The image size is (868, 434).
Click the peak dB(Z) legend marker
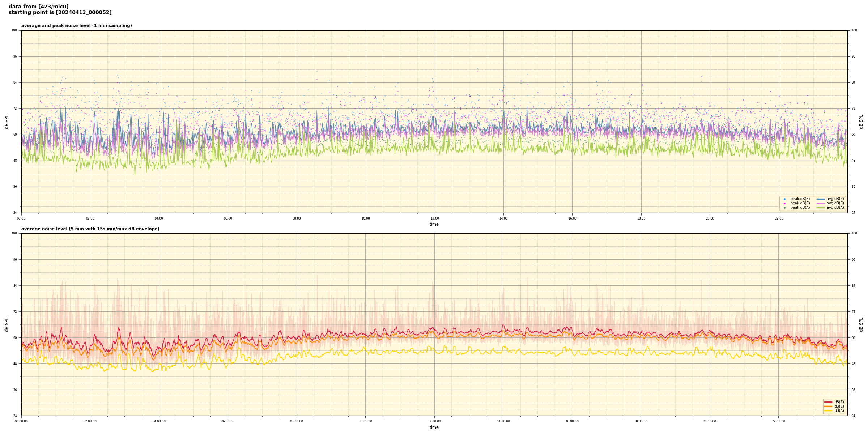coord(784,199)
